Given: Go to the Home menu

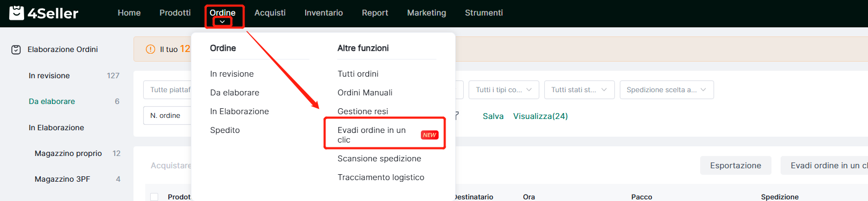Looking at the screenshot, I should 129,13.
